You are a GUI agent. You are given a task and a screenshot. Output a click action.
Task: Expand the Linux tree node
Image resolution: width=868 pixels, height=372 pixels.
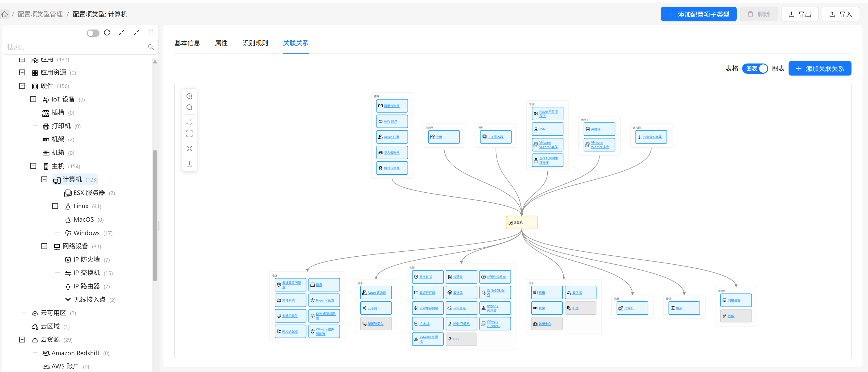coord(55,206)
